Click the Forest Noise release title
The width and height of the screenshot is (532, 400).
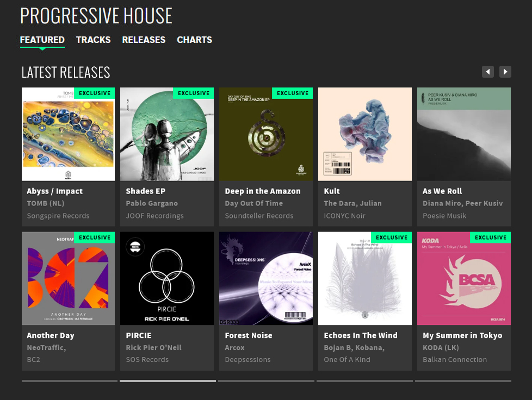249,335
